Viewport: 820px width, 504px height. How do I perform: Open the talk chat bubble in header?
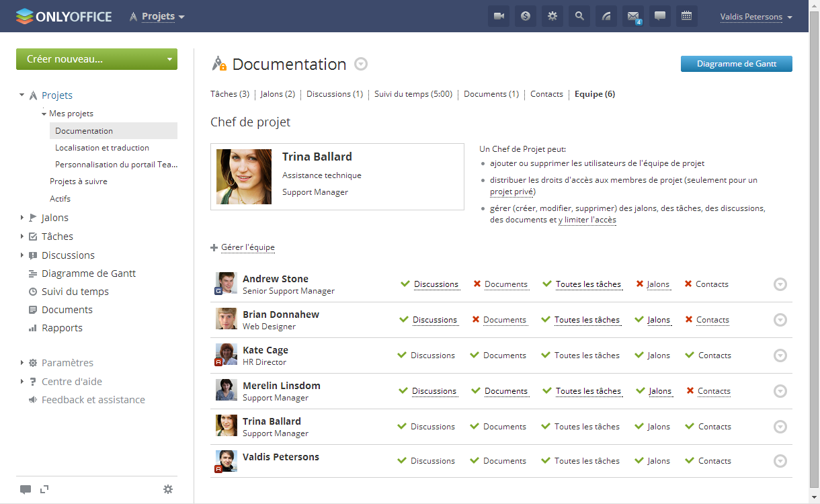[x=660, y=16]
